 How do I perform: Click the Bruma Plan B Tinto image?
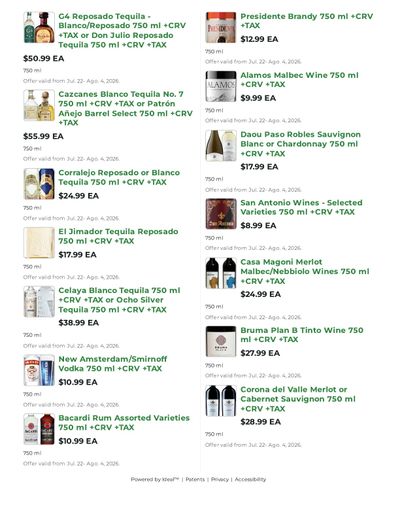pyautogui.click(x=221, y=341)
